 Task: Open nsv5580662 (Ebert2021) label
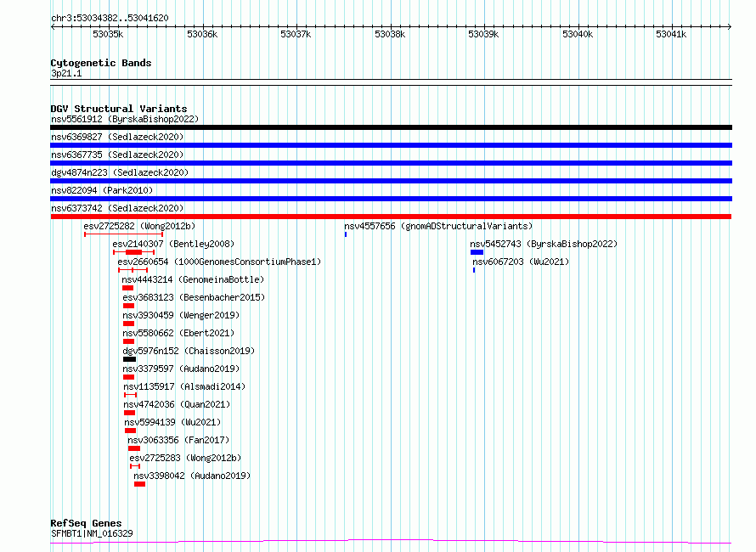(x=178, y=333)
